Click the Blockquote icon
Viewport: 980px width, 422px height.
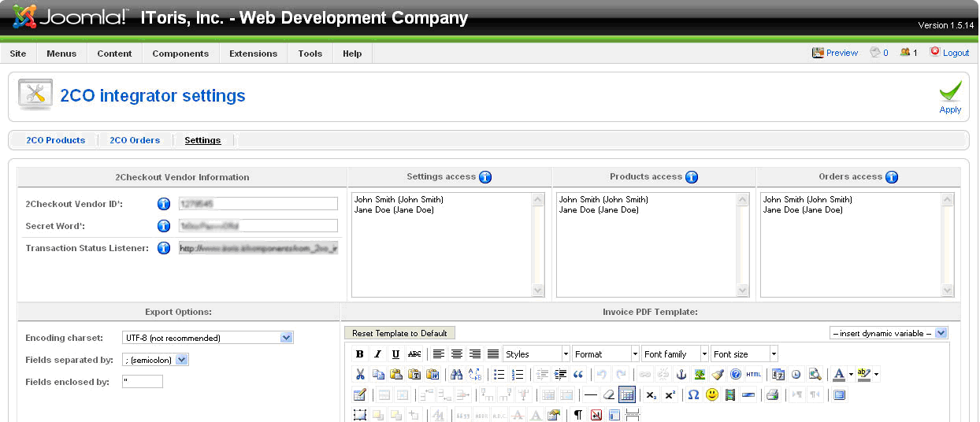pyautogui.click(x=578, y=375)
